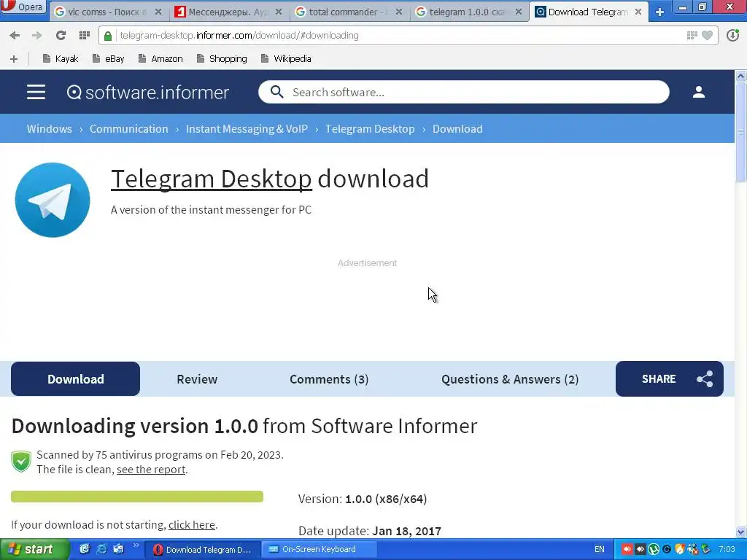Open the Opera main menu button
747x560 pixels.
point(23,7)
